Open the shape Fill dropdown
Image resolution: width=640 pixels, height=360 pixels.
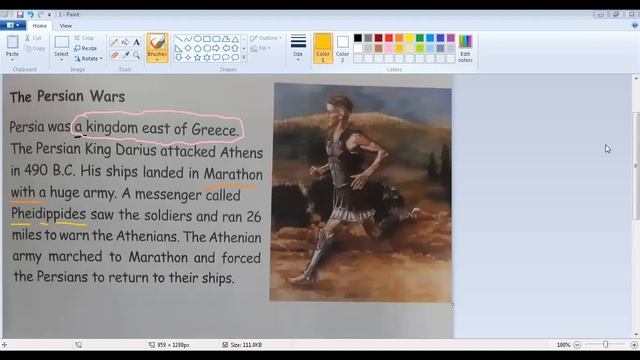(261, 49)
